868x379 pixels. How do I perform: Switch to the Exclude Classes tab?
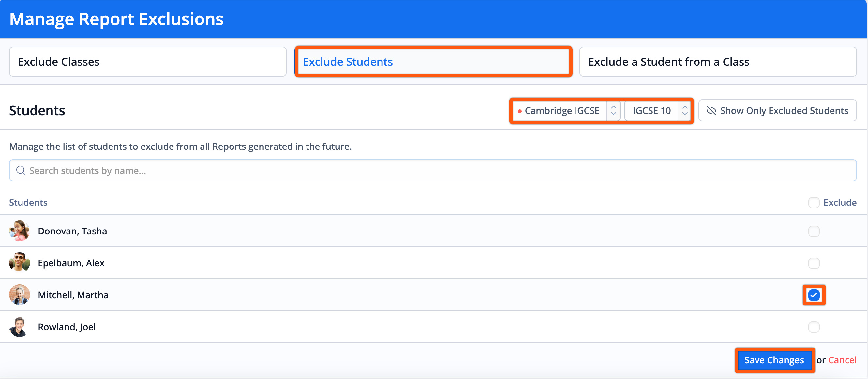tap(148, 62)
